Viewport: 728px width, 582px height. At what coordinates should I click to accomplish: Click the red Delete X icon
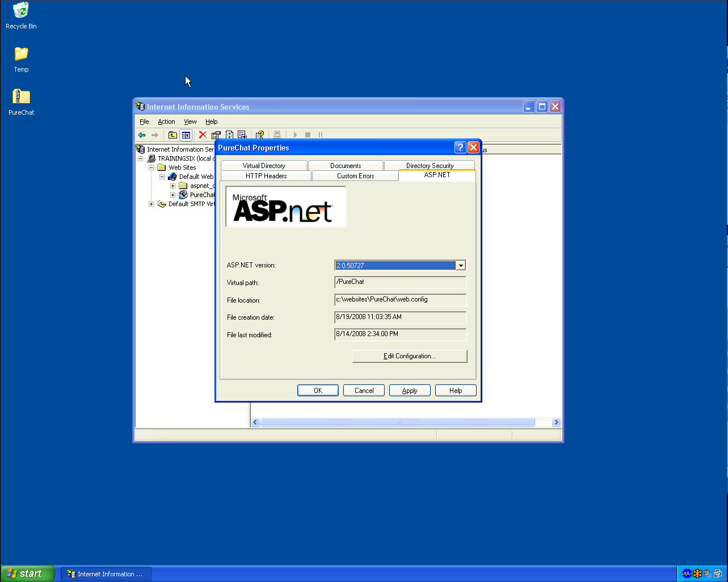click(202, 135)
